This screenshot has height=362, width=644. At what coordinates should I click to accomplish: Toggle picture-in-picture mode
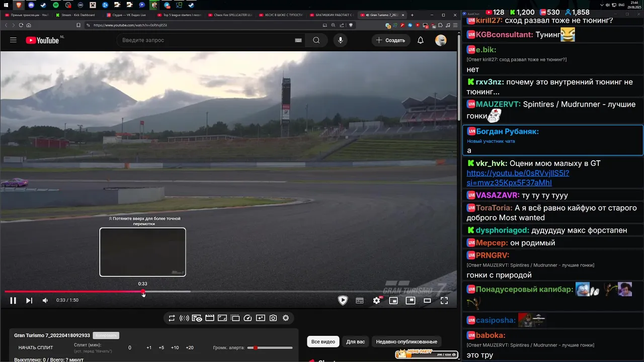tap(411, 300)
